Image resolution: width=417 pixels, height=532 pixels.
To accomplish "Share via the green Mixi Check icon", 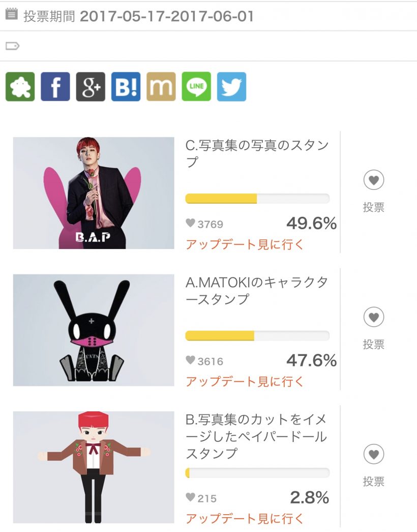I will pos(20,87).
